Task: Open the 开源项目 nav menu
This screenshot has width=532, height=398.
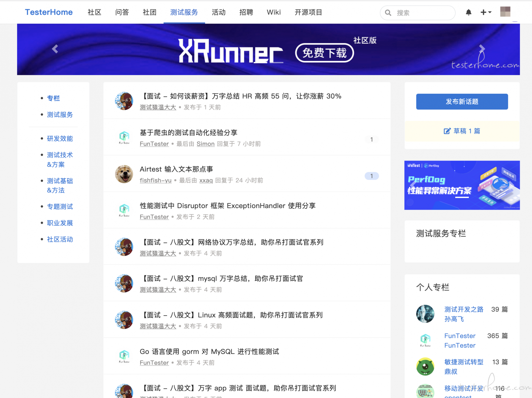Action: [x=308, y=12]
